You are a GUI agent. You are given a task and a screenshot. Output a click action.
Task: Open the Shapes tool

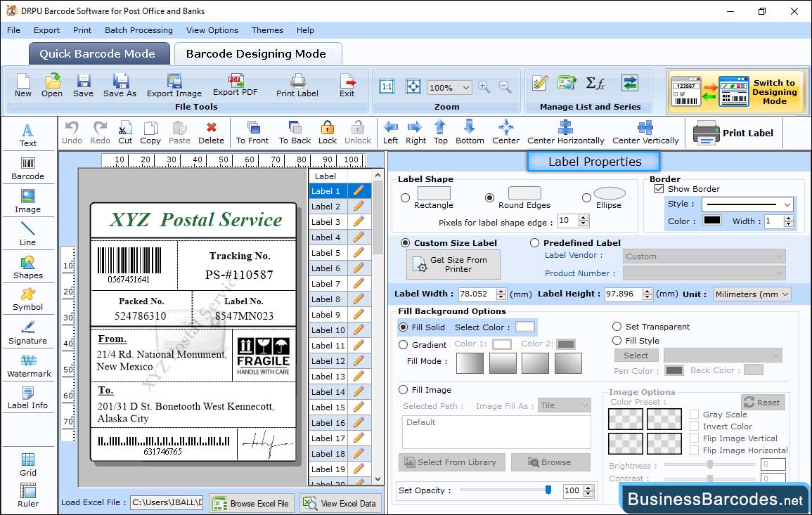pyautogui.click(x=28, y=268)
